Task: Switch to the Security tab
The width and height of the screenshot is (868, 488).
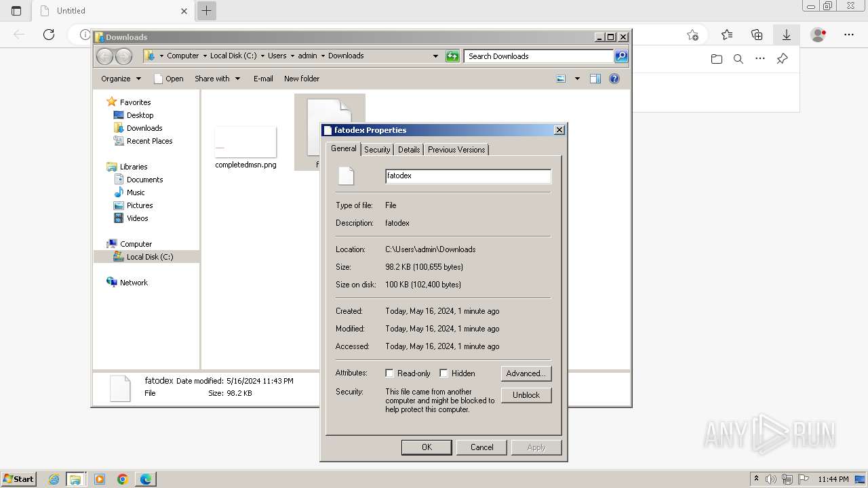Action: pyautogui.click(x=377, y=150)
